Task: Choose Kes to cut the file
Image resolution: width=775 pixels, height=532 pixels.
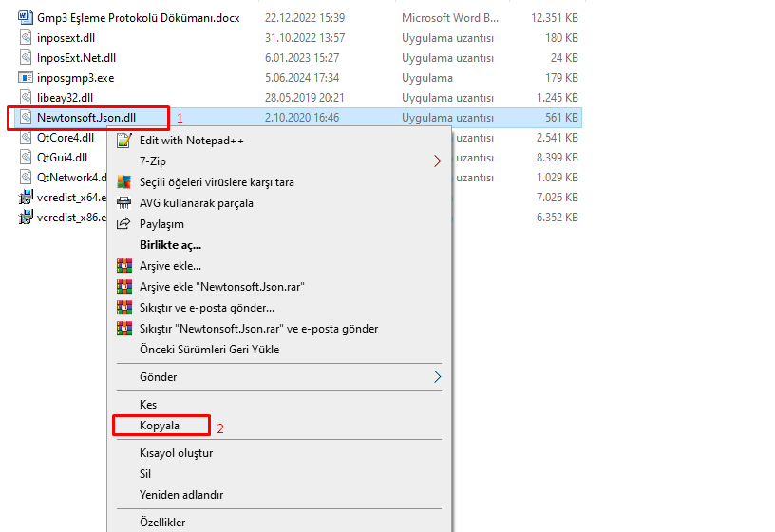Action: (x=148, y=405)
